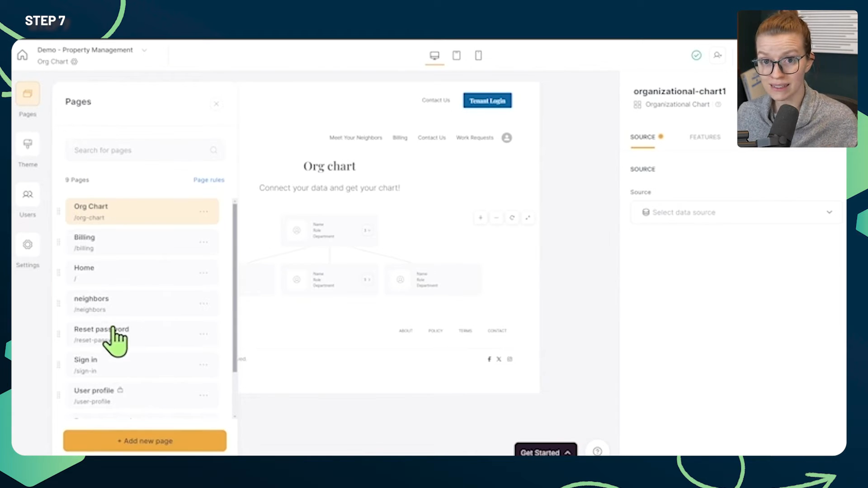This screenshot has height=488, width=868.
Task: Click the close Pages panel X button
Action: (x=216, y=103)
